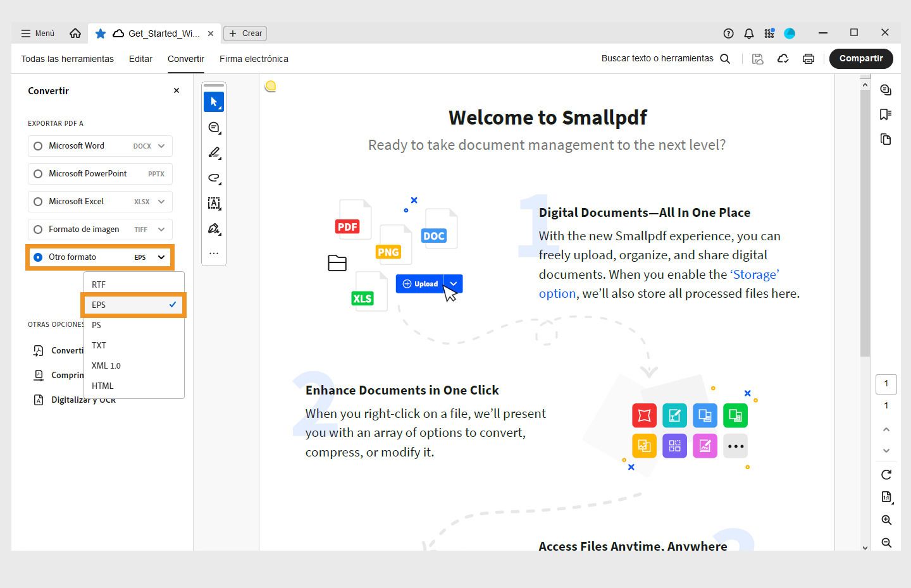Open the comment annotation tool

(x=214, y=127)
